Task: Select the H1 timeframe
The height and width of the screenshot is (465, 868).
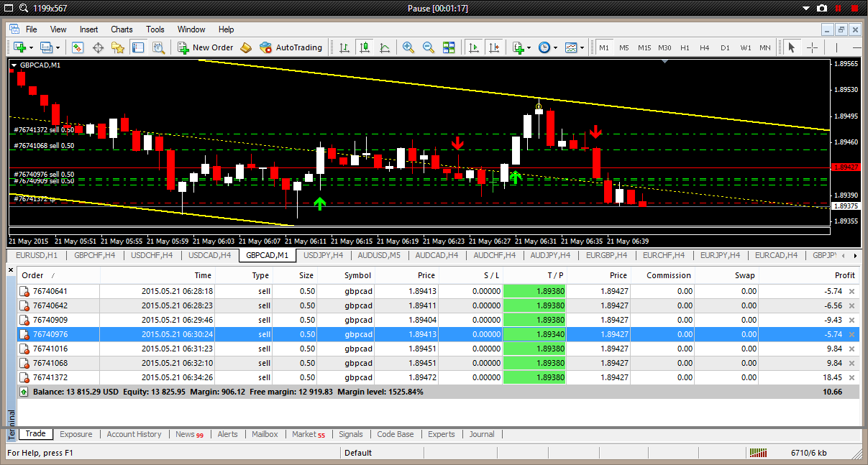Action: (x=685, y=47)
